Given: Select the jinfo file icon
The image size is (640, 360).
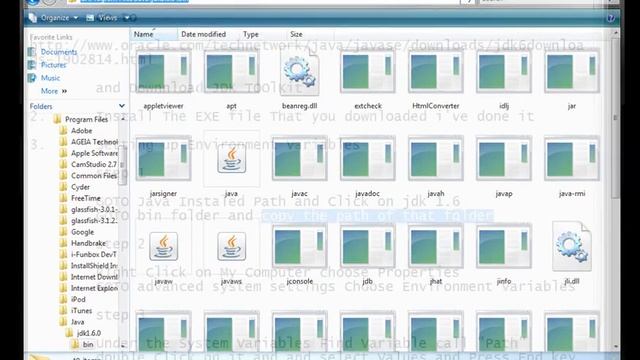Looking at the screenshot, I should point(504,247).
